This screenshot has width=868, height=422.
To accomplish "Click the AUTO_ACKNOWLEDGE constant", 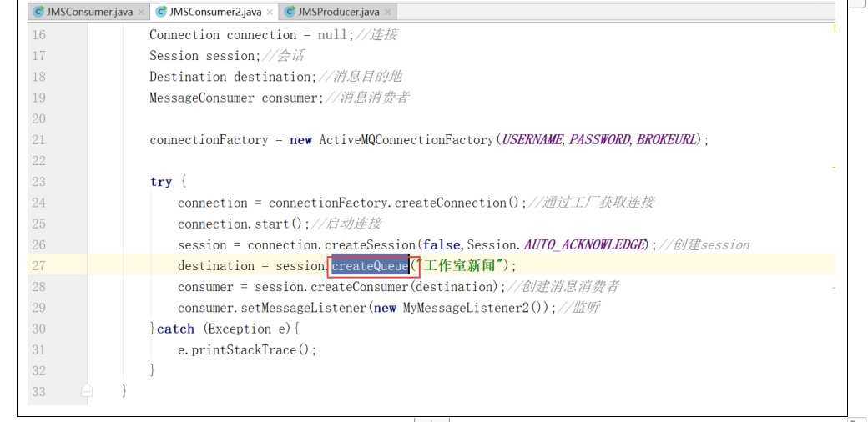I will pos(585,245).
